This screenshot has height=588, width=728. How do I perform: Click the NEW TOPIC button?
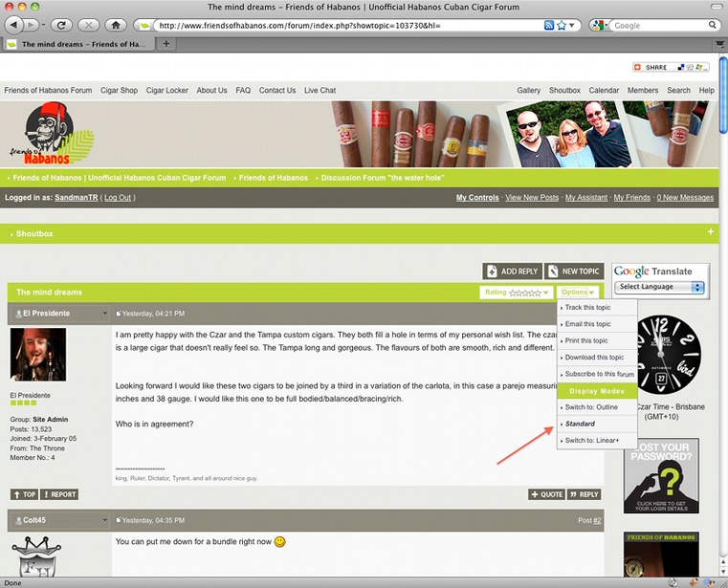click(x=574, y=272)
